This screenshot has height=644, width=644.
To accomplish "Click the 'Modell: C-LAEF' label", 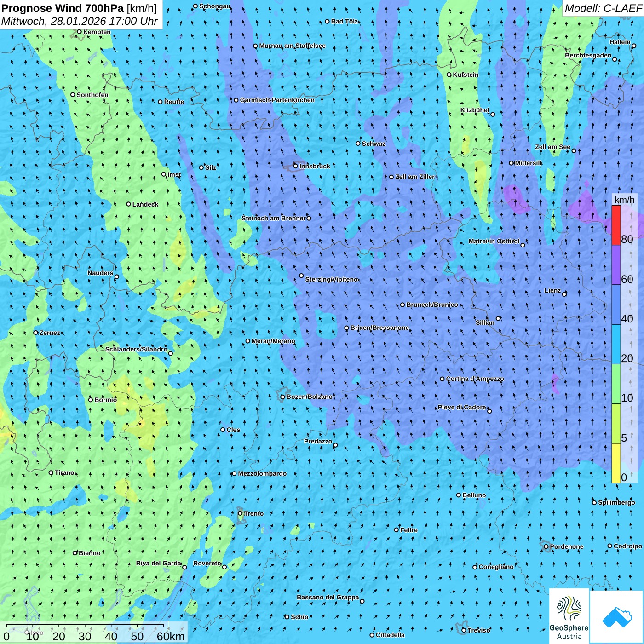I will pos(603,8).
